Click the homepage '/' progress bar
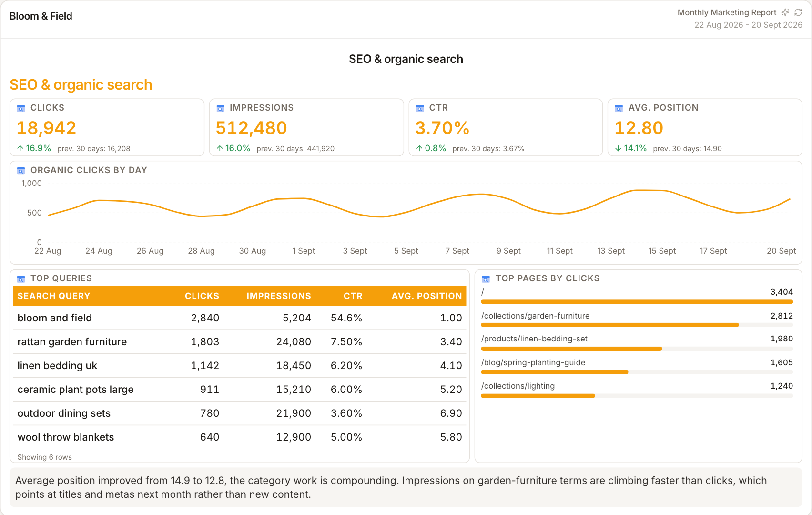This screenshot has width=812, height=515. click(x=637, y=302)
